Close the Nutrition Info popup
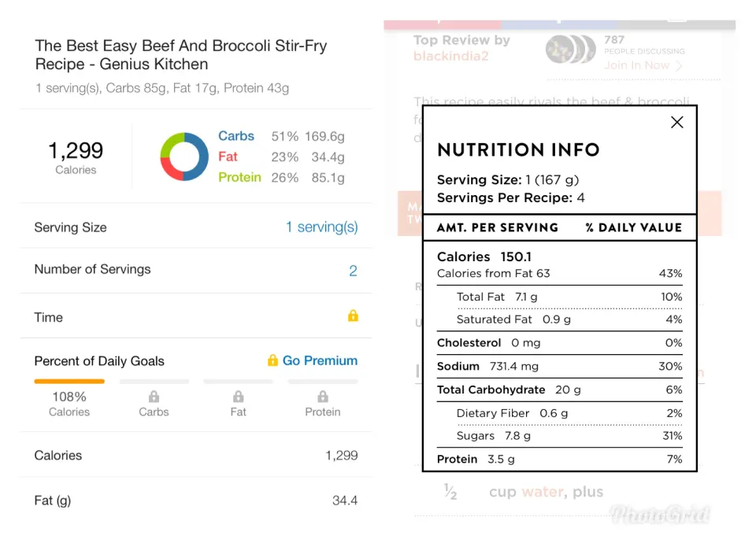 tap(676, 122)
